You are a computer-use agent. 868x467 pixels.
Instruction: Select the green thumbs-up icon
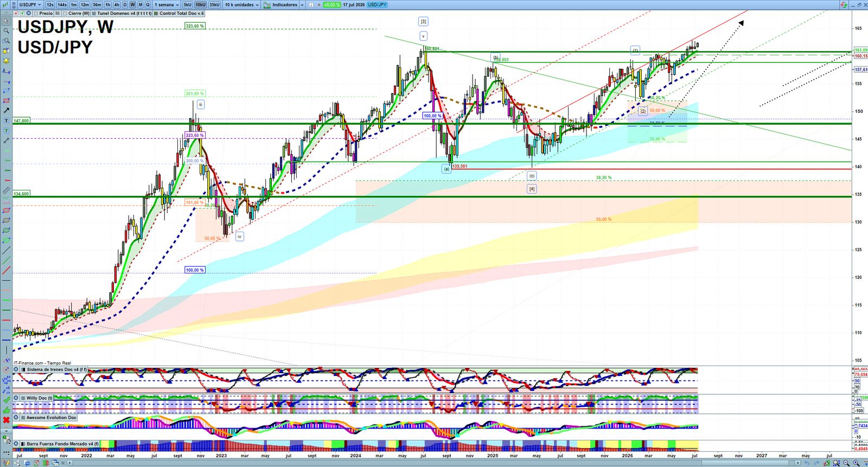tap(7, 410)
